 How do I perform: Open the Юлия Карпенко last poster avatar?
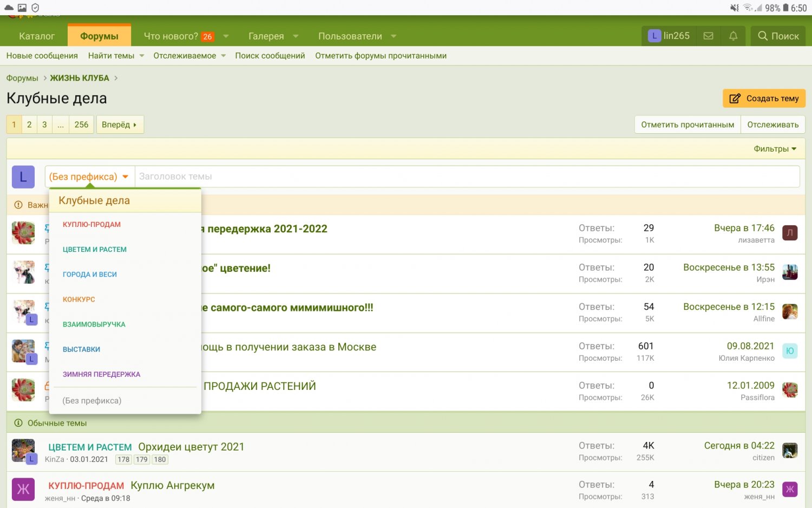click(790, 351)
